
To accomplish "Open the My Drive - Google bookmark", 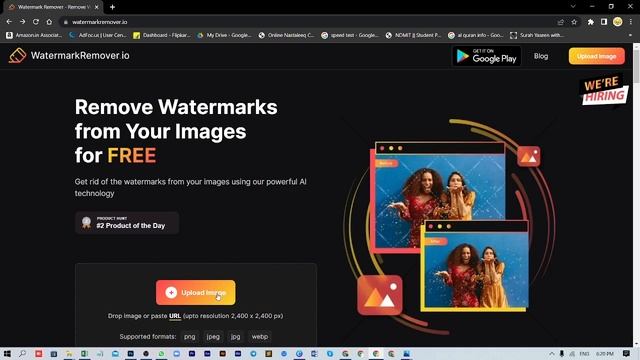I will 224,36.
